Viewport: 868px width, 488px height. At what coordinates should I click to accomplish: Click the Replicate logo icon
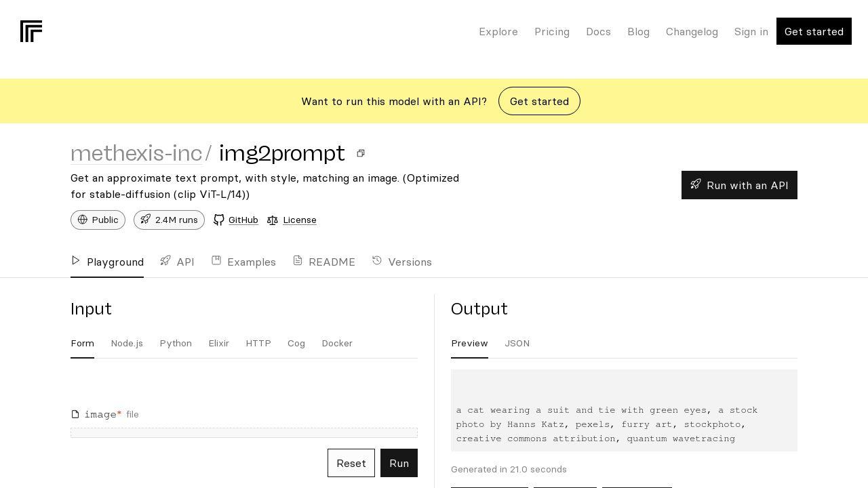click(31, 31)
